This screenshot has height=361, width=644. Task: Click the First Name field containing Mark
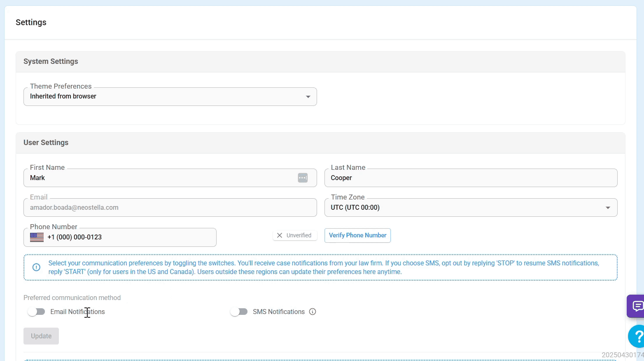click(x=170, y=178)
